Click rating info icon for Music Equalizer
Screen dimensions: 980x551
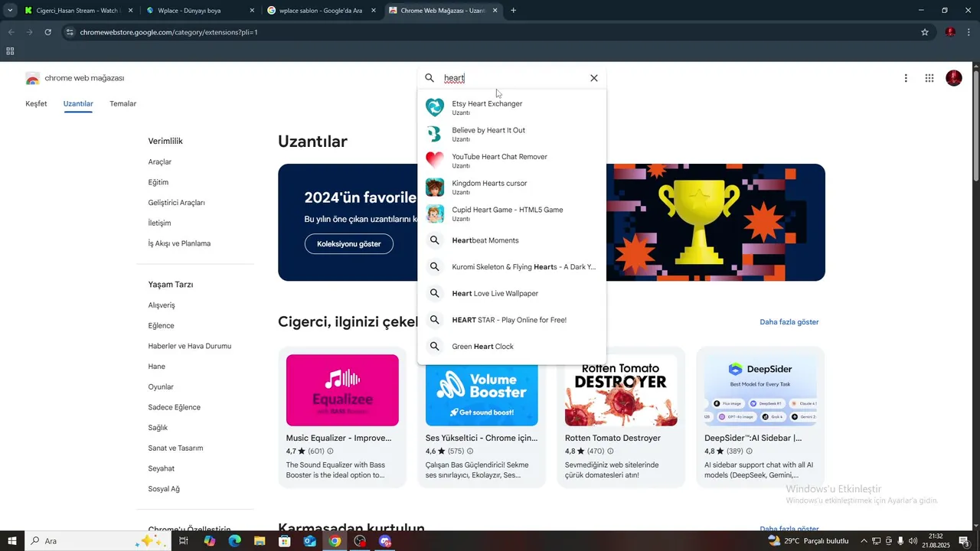(x=330, y=452)
